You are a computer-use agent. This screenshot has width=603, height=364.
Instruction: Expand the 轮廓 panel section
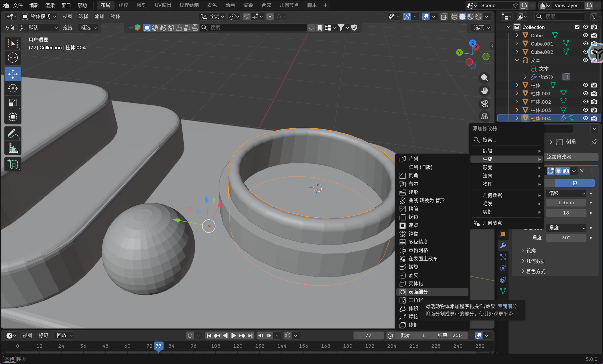point(531,251)
